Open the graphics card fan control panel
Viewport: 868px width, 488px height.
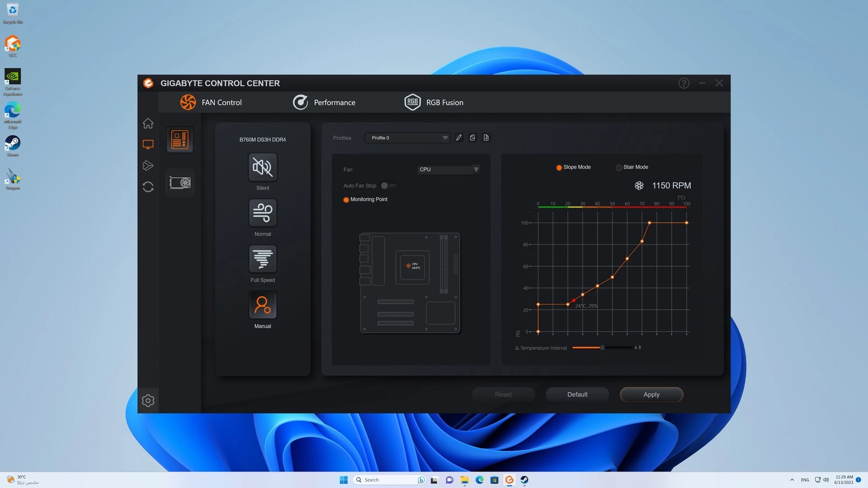pos(179,183)
